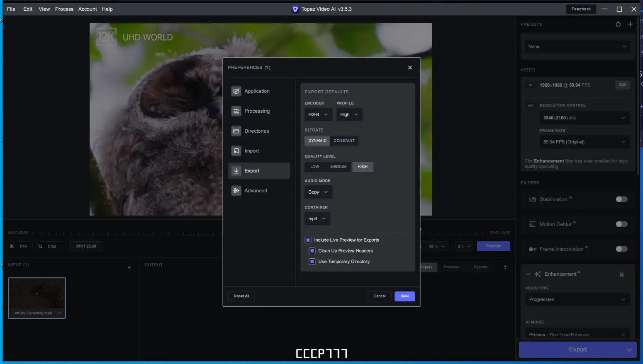Cancel the Preferences dialog
This screenshot has height=364, width=643.
(380, 296)
